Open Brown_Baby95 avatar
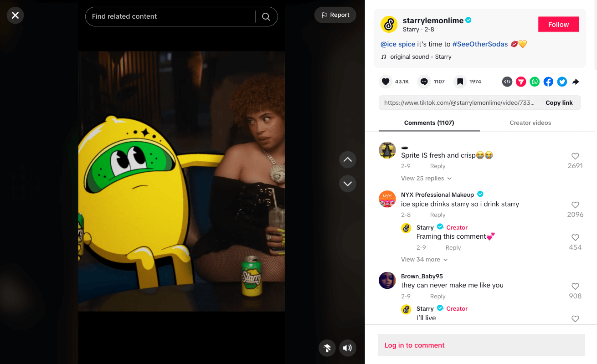This screenshot has width=597, height=364. pyautogui.click(x=387, y=281)
